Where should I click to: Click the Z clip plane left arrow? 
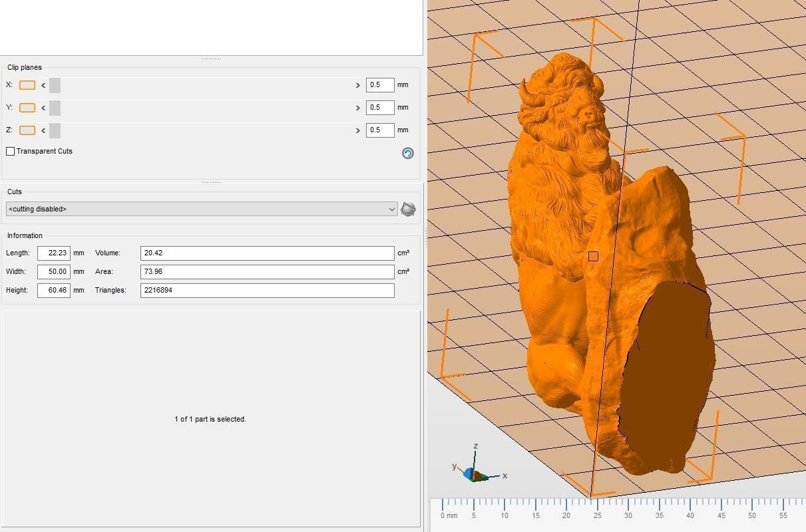(x=43, y=130)
